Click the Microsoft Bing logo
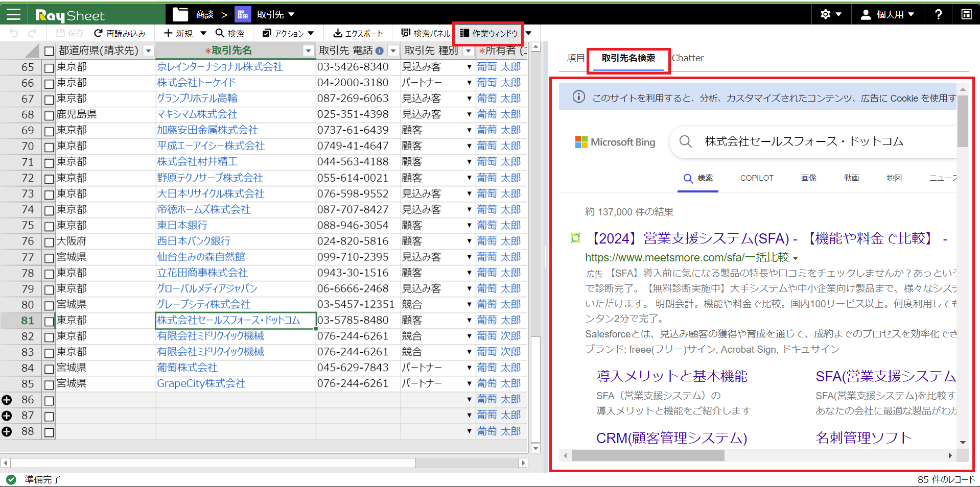980x487 pixels. tap(615, 142)
